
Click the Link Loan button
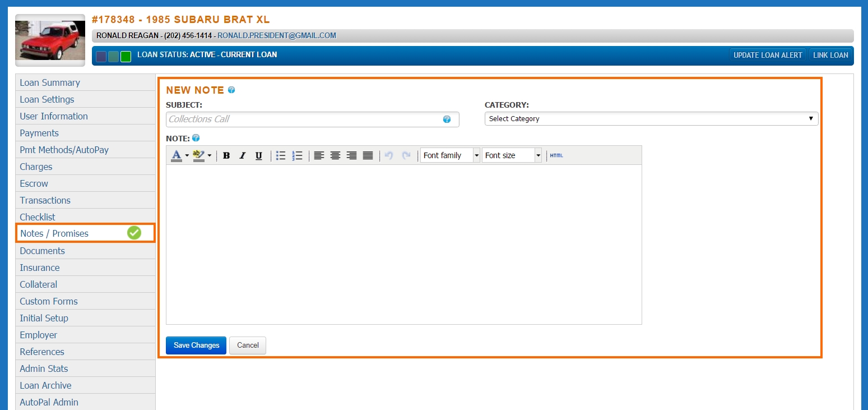pos(830,55)
